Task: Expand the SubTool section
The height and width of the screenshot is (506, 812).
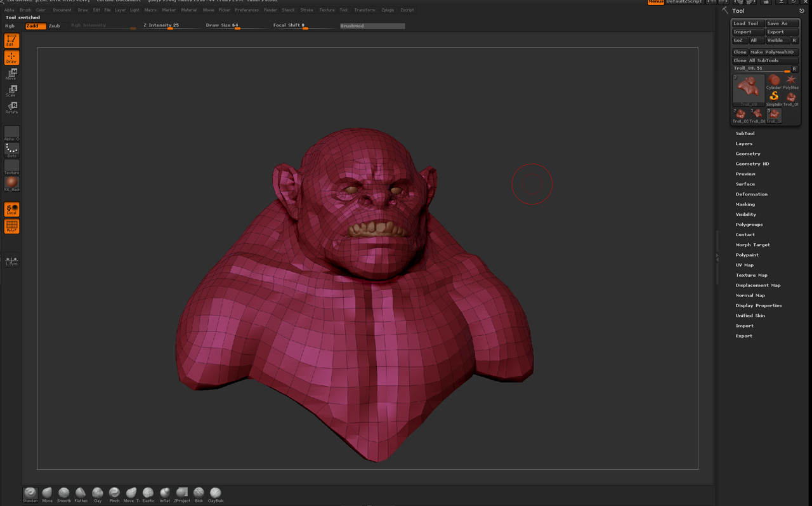Action: [745, 133]
